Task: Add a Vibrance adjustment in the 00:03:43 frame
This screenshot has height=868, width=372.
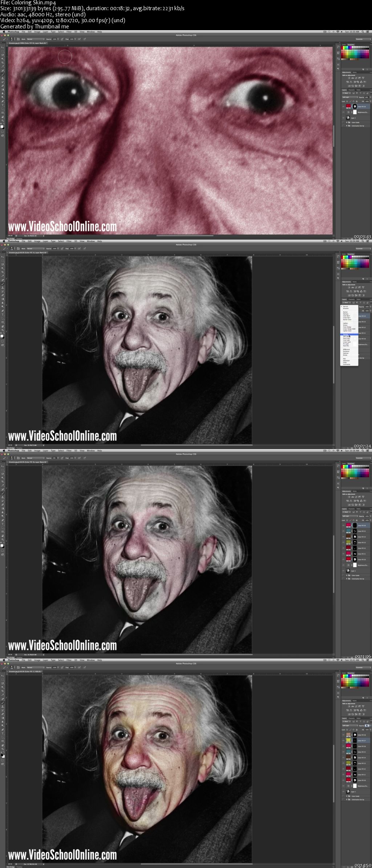Action: [363, 78]
